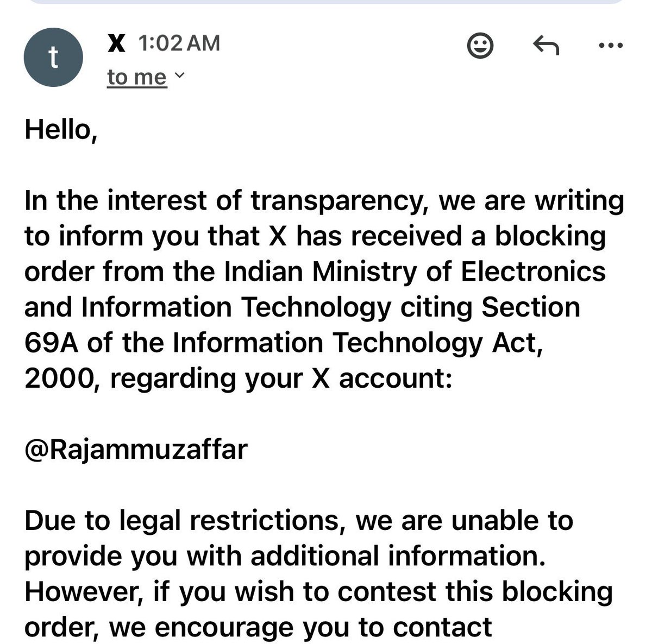Tap the 'Due to legal restrictions' sentence
Viewport: 652px width, 644px height.
pyautogui.click(x=299, y=520)
